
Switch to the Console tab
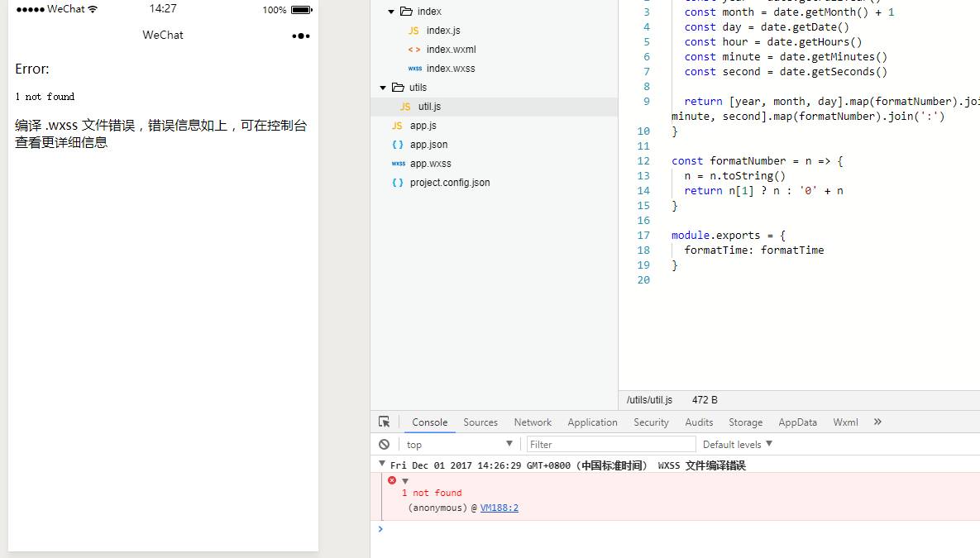pos(429,422)
